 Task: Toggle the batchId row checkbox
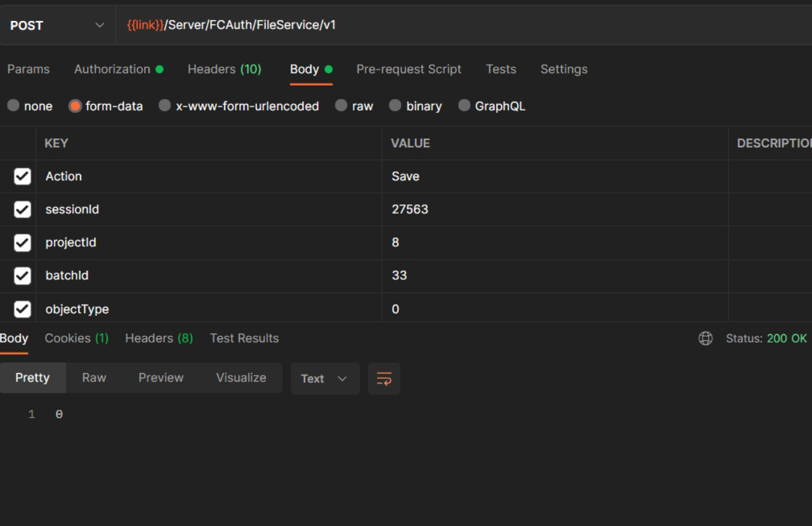pos(22,275)
